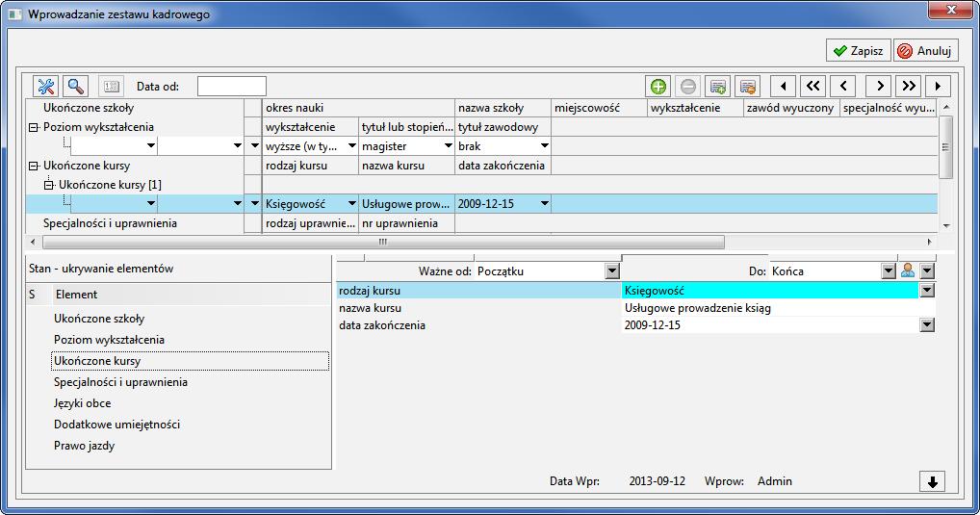The width and height of the screenshot is (980, 515).
Task: Click into the Data od input field
Action: (x=232, y=87)
